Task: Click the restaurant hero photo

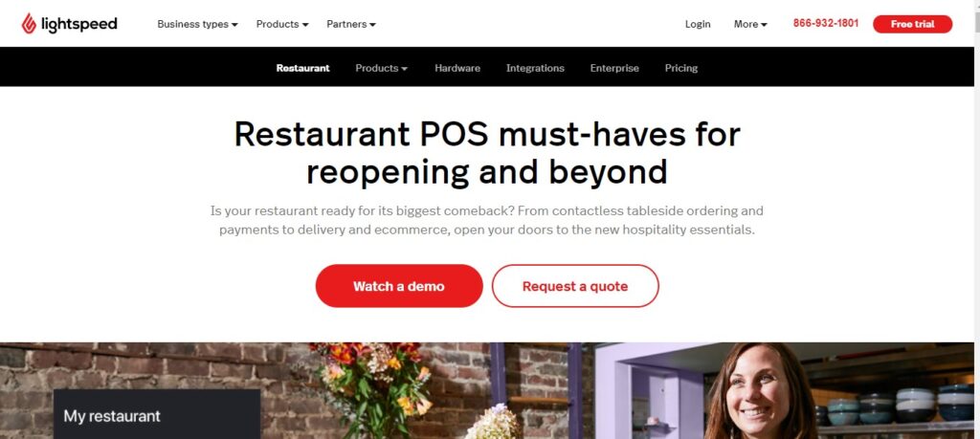Action: coord(487,390)
